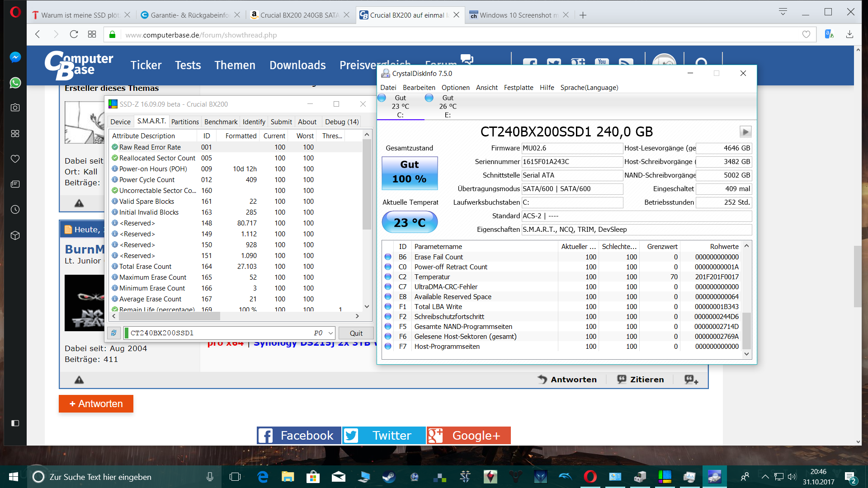The image size is (868, 488).
Task: Open the CT240BX200SSD1 drive dropdown
Action: point(330,333)
